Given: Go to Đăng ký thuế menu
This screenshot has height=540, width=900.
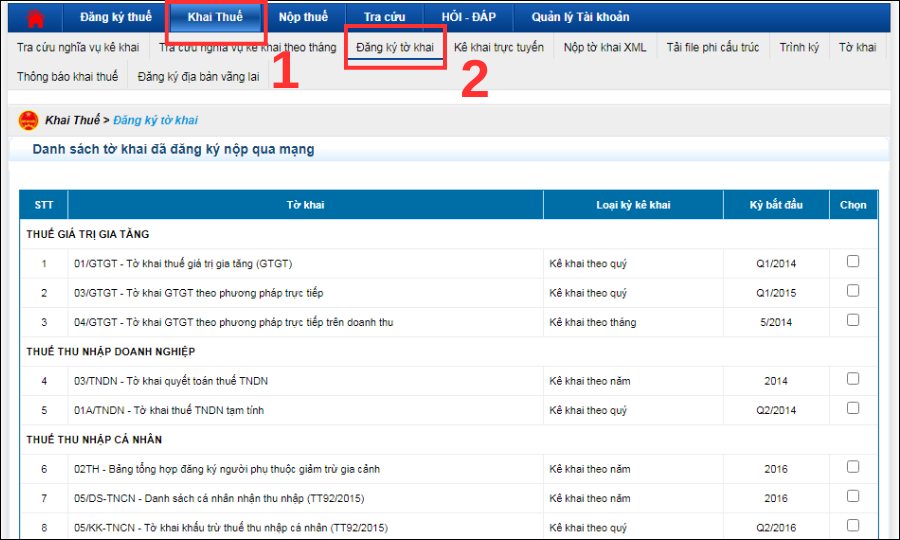Looking at the screenshot, I should [x=114, y=17].
